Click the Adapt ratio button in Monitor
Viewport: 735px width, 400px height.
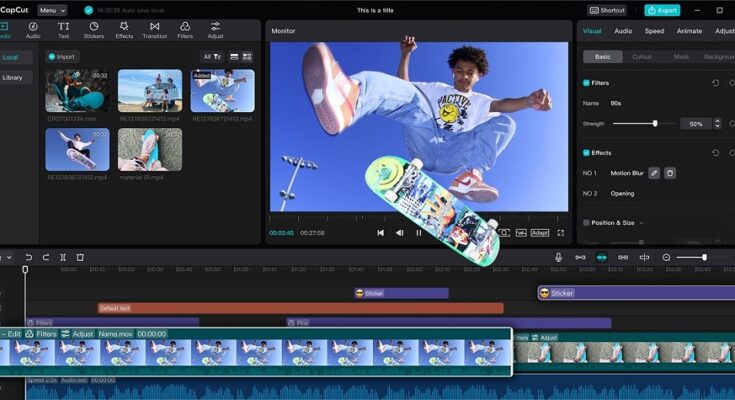(540, 233)
